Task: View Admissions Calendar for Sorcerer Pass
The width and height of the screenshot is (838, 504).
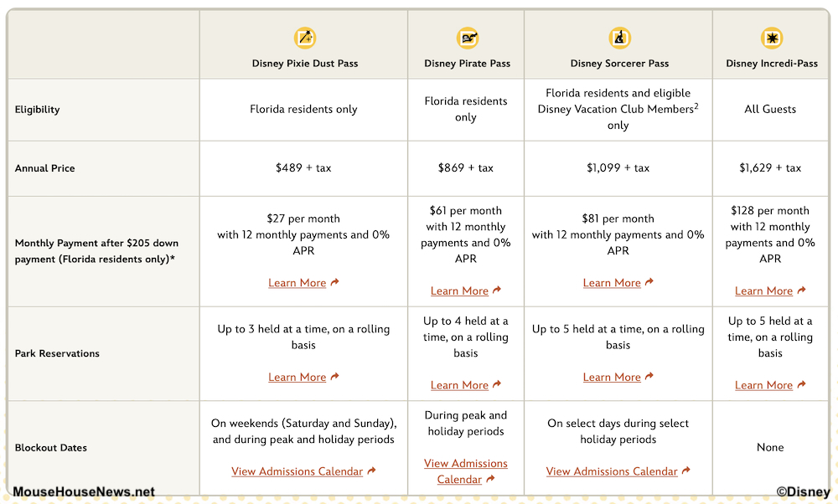Action: click(x=612, y=471)
